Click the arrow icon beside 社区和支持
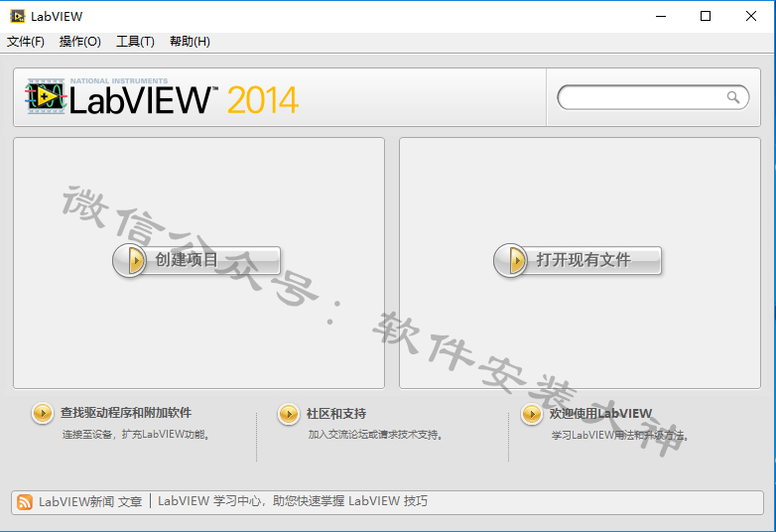The height and width of the screenshot is (532, 776). tap(289, 414)
